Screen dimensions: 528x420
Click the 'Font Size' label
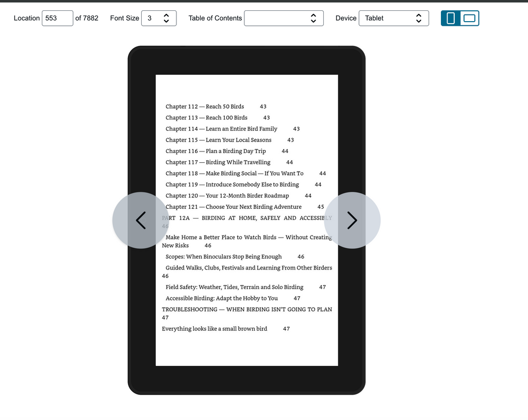pyautogui.click(x=125, y=18)
